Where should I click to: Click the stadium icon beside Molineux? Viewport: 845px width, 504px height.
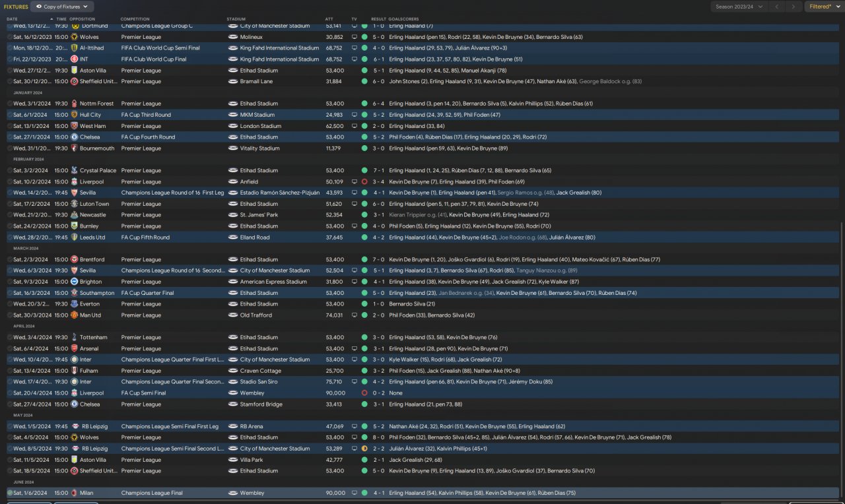tap(232, 37)
